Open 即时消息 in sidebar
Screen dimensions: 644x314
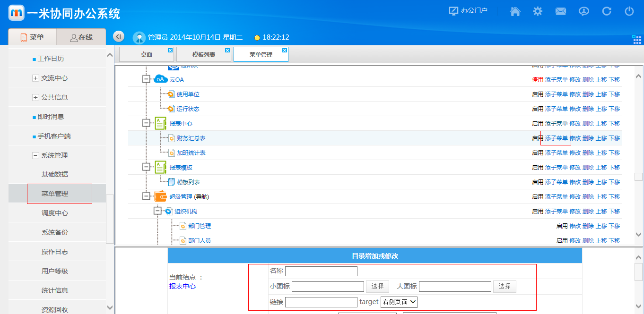[51, 117]
